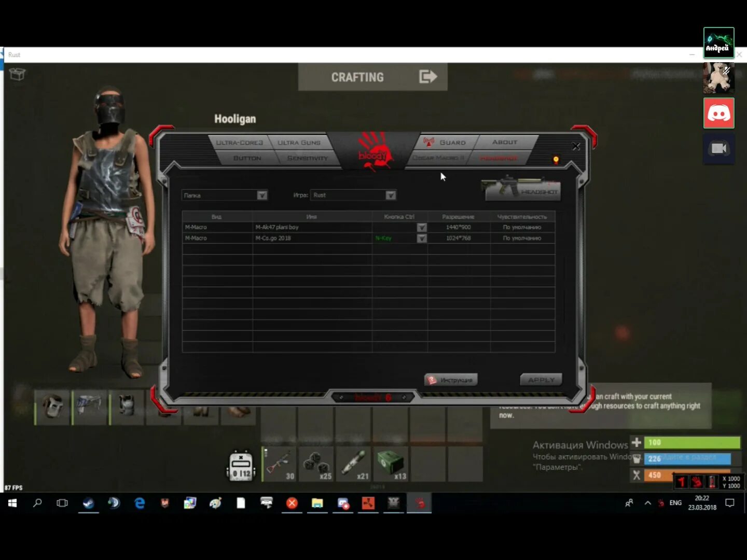Click the ENG language indicator
Image resolution: width=747 pixels, height=560 pixels.
(x=675, y=503)
